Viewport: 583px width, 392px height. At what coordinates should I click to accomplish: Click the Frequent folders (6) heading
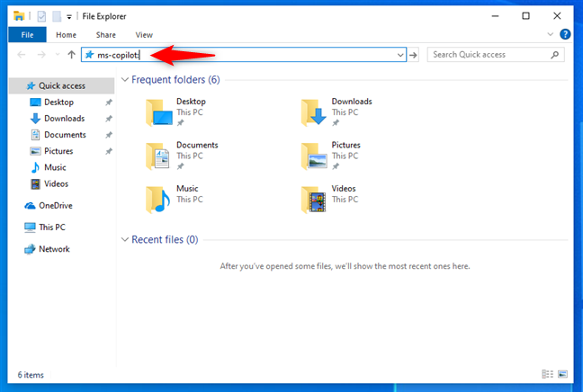[x=175, y=79]
